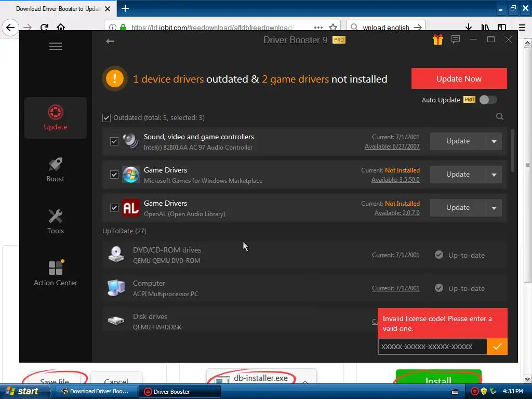Click the Disk drives icon
Image resolution: width=532 pixels, height=399 pixels.
coord(116,320)
